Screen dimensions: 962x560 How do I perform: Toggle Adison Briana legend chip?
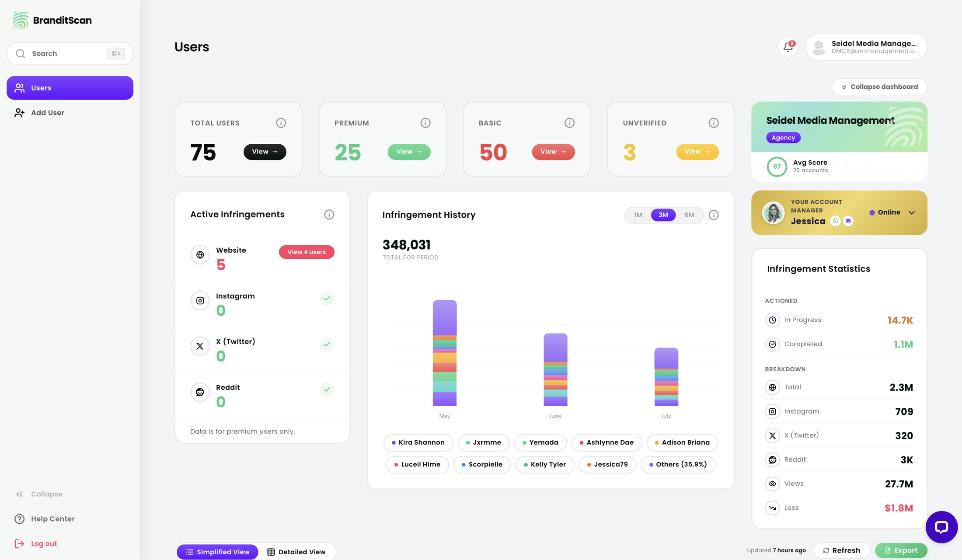682,442
